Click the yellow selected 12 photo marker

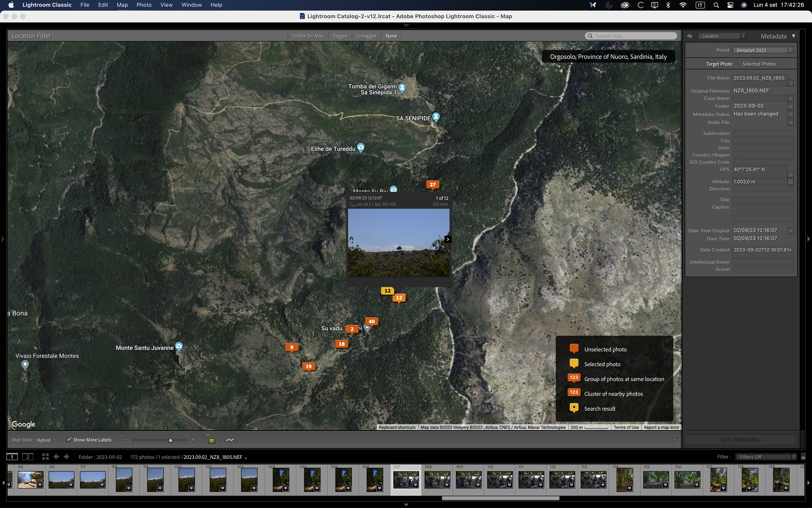[388, 291]
